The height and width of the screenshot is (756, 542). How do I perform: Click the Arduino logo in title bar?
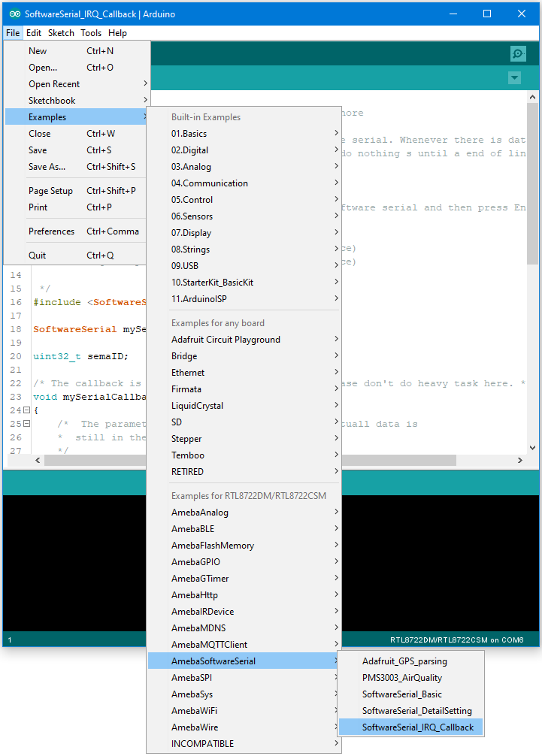[14, 14]
